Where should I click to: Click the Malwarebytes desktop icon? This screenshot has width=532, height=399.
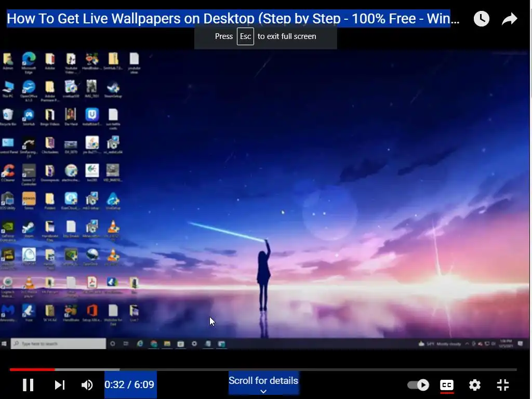[x=8, y=313]
